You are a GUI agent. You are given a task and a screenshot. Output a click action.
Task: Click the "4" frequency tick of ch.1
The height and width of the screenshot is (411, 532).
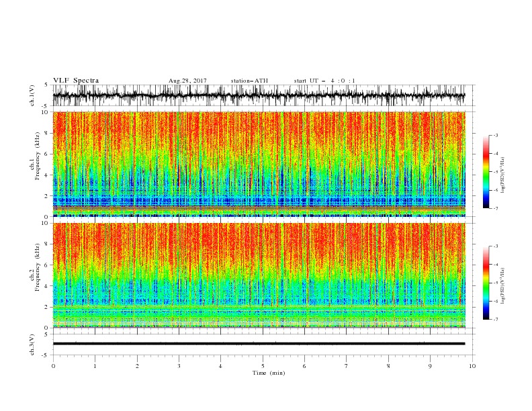46,175
